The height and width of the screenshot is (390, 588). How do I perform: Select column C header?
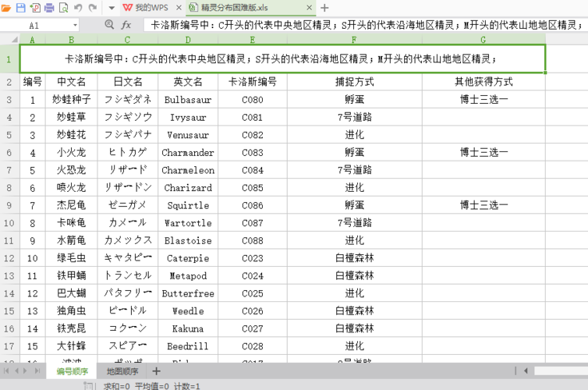click(127, 39)
